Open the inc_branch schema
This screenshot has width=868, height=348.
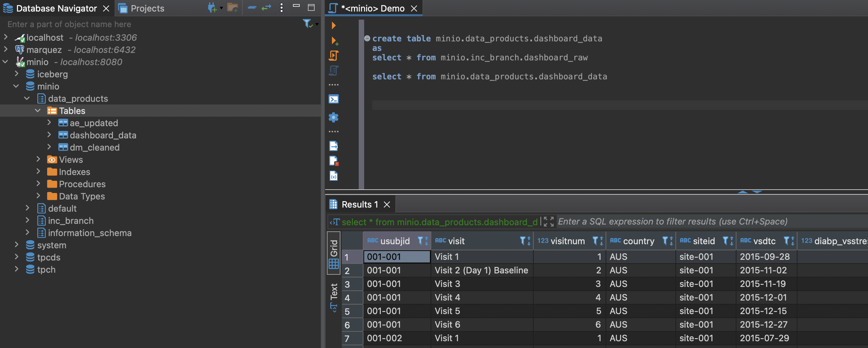coord(71,221)
